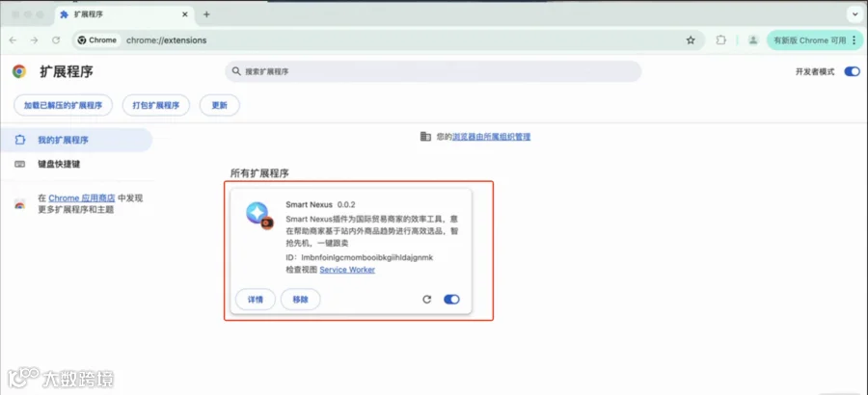This screenshot has height=395, width=868.
Task: Click the browser back arrow
Action: (x=13, y=40)
